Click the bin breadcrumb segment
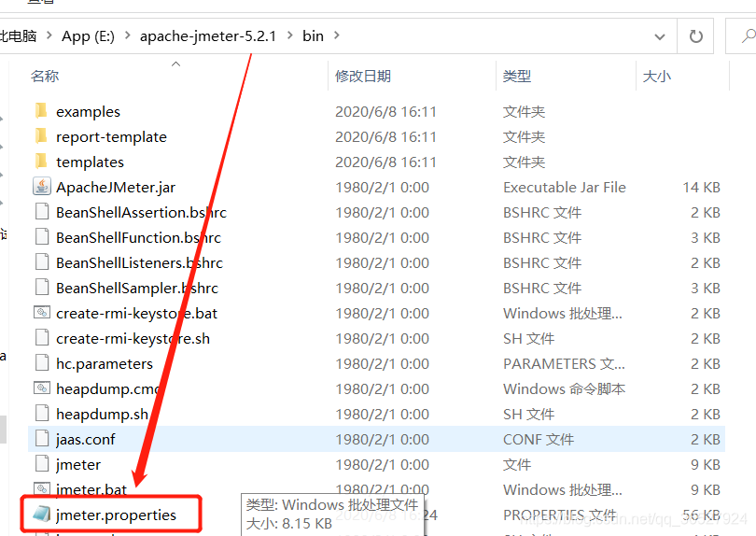 [313, 36]
